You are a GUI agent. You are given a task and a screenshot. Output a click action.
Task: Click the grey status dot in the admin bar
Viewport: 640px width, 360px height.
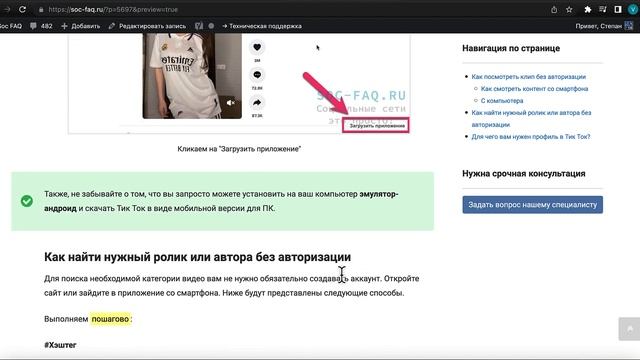tap(211, 26)
